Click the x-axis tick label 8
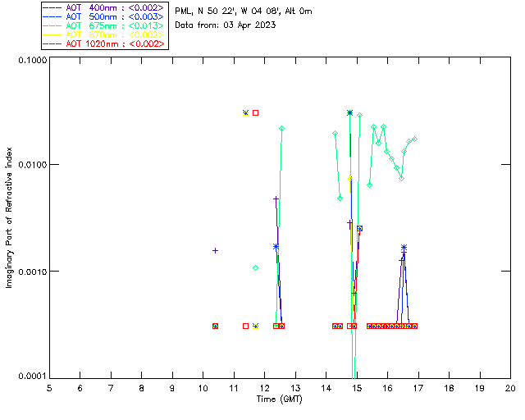The width and height of the screenshot is (525, 420). tap(142, 388)
